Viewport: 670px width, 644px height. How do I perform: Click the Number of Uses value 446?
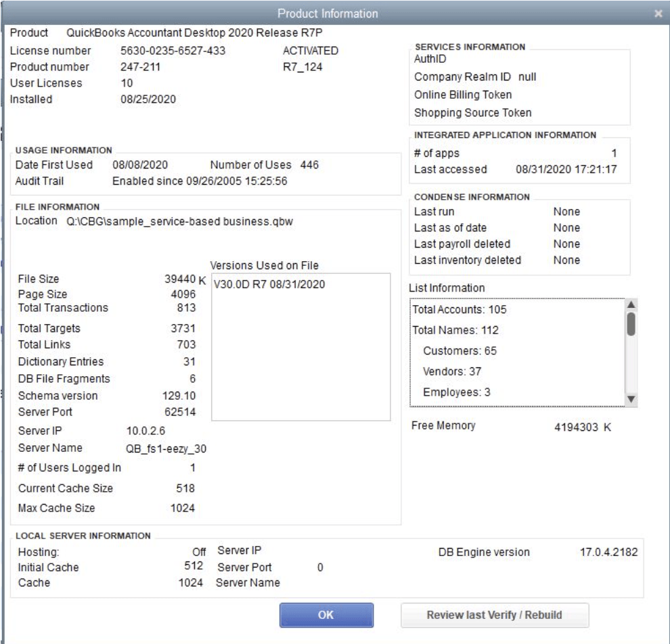(x=309, y=165)
